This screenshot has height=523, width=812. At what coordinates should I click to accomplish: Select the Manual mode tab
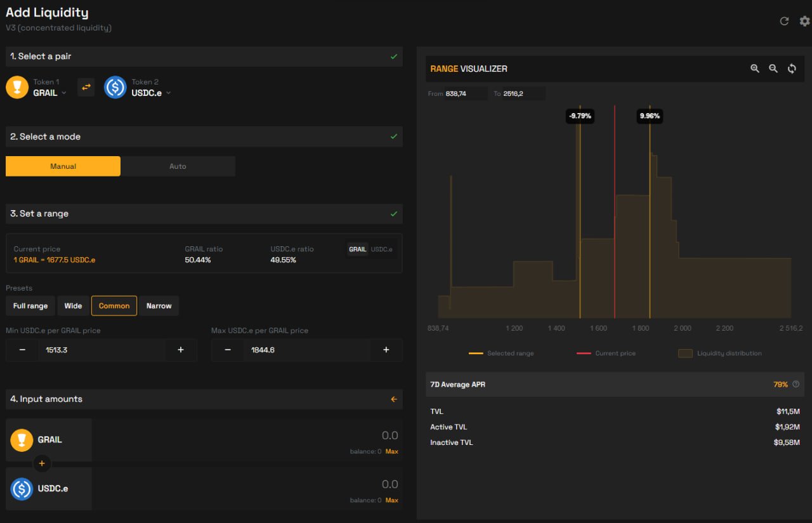[63, 166]
